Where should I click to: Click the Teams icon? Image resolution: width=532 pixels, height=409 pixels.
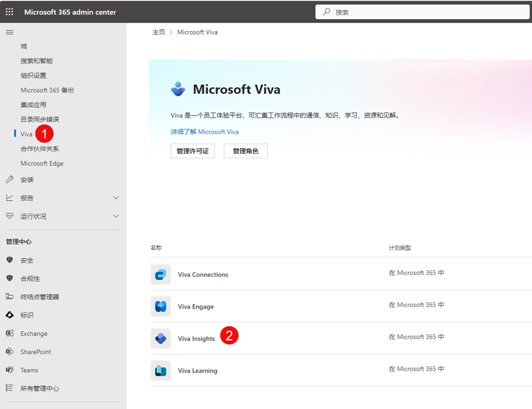tap(9, 370)
